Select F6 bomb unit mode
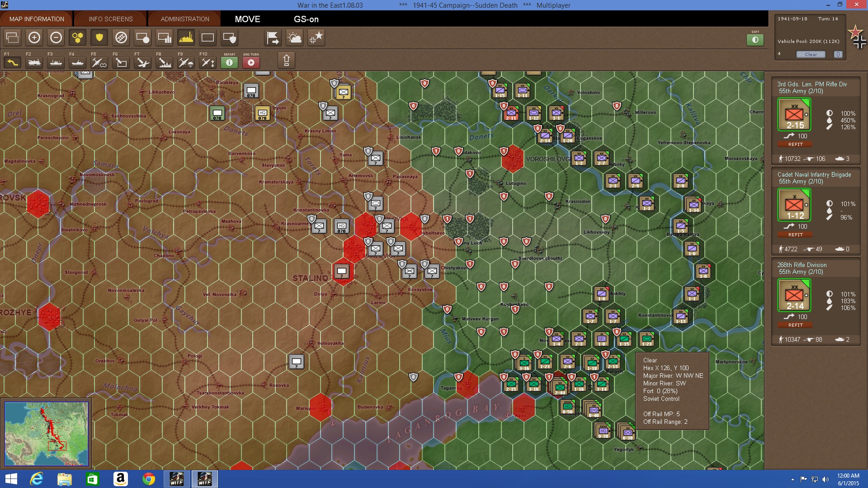 coord(121,62)
